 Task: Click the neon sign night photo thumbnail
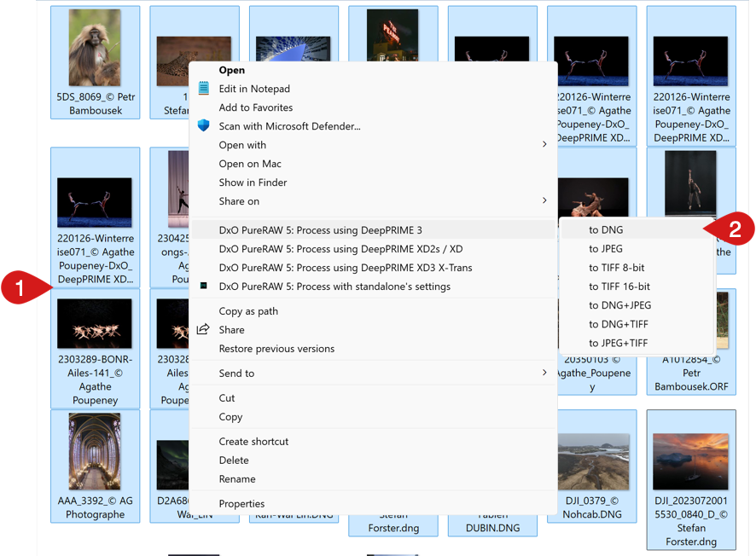coord(393,35)
